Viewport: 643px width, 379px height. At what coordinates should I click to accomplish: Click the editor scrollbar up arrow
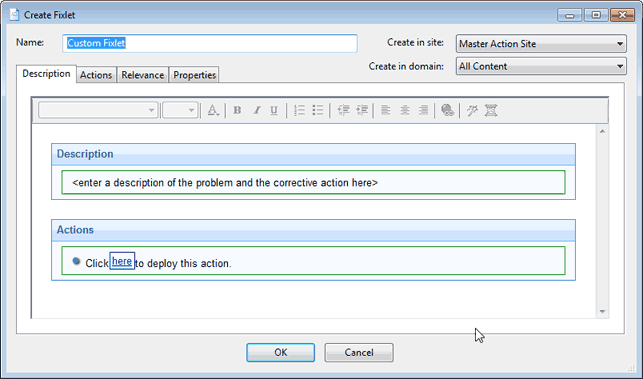click(x=602, y=131)
